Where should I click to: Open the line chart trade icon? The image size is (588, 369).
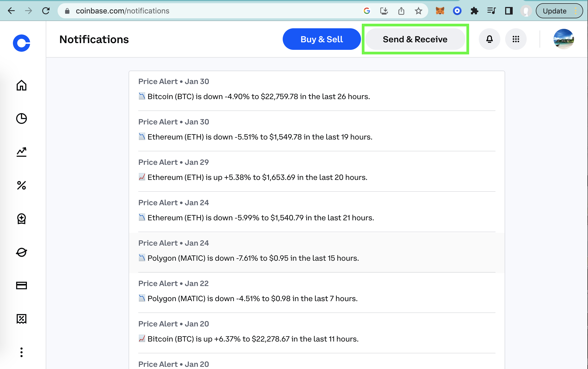tap(22, 152)
